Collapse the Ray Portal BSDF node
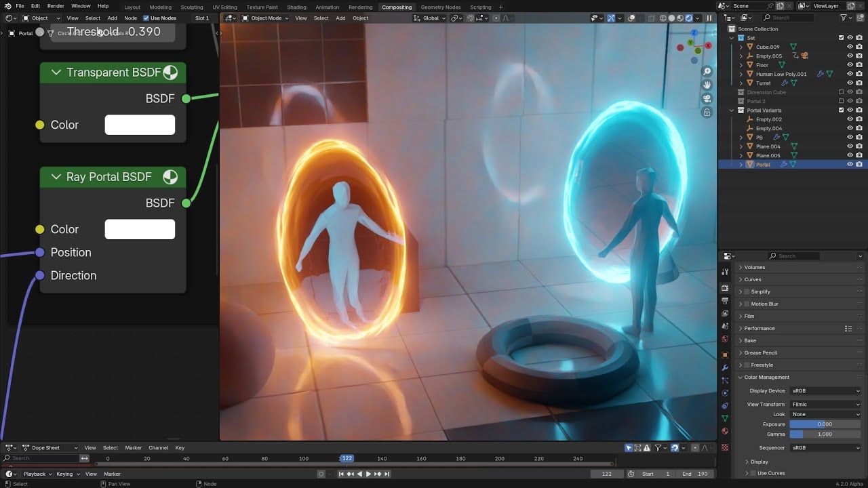 56,177
